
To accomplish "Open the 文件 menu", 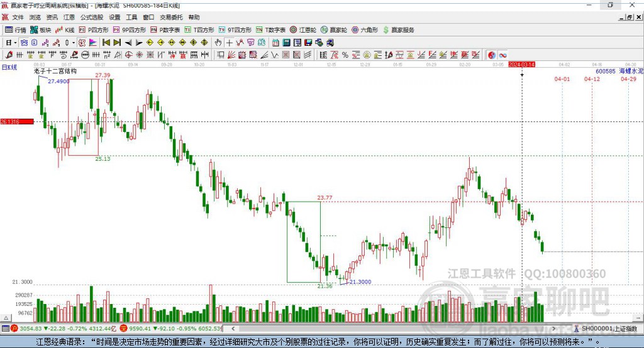I will click(18, 17).
